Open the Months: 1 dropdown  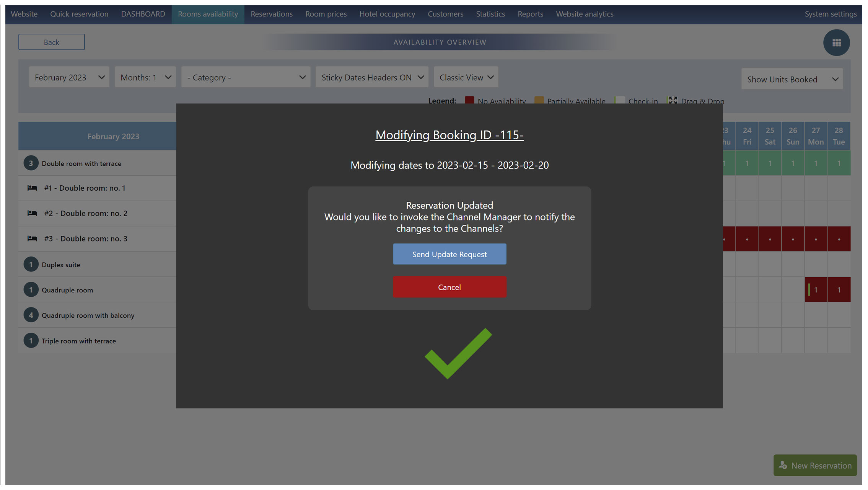[x=145, y=77]
